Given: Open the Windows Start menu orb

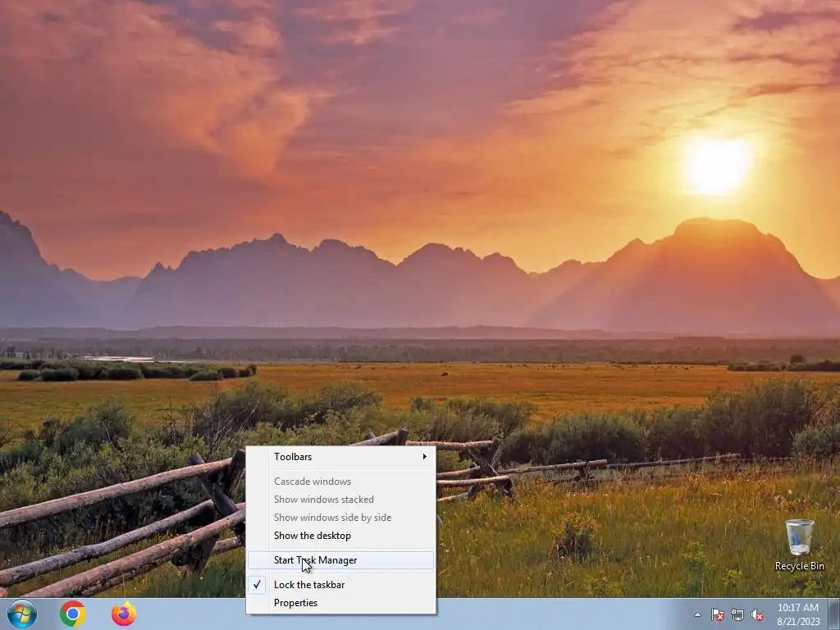Looking at the screenshot, I should (22, 614).
